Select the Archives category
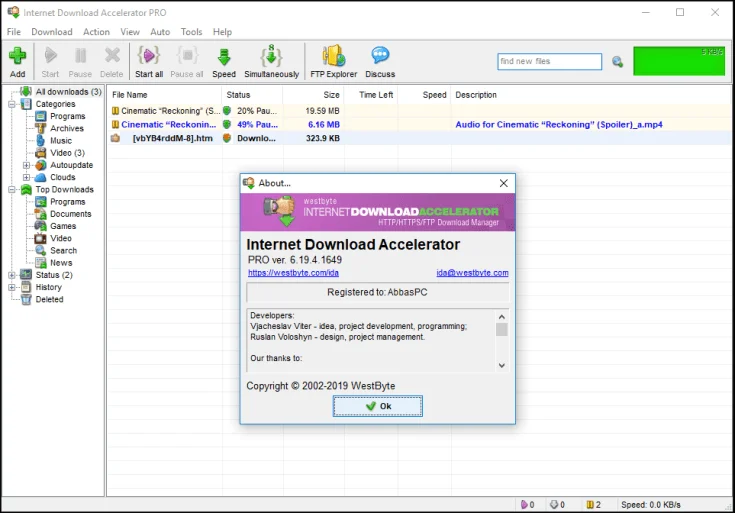Screen dimensions: 735x513 tap(67, 128)
